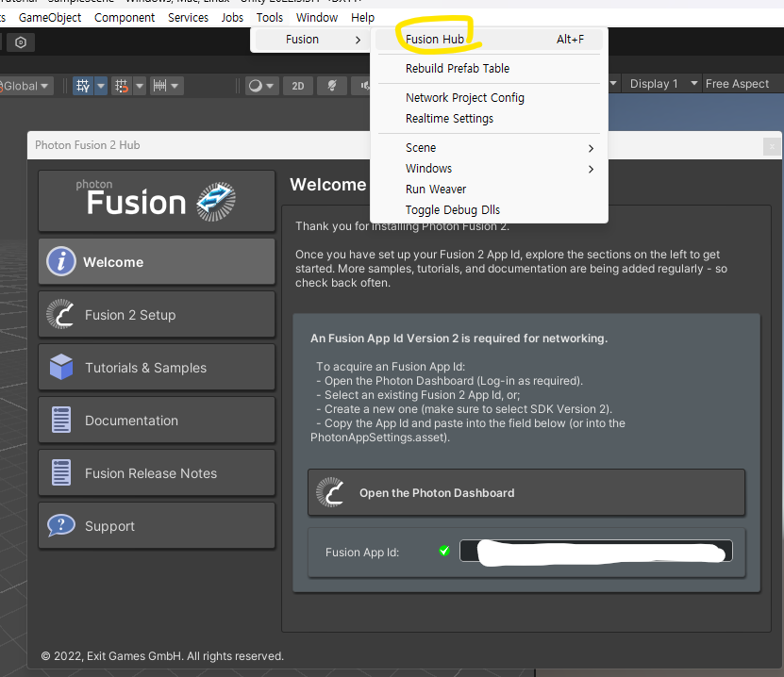Select Network Project Config
Screen dimensions: 784x677
click(x=489, y=98)
